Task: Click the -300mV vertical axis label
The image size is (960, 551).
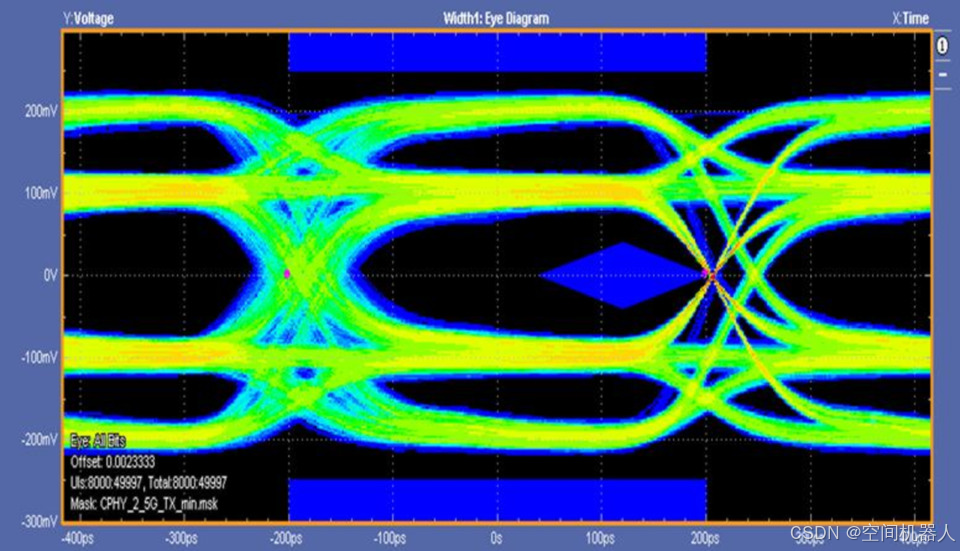Action: tap(40, 521)
